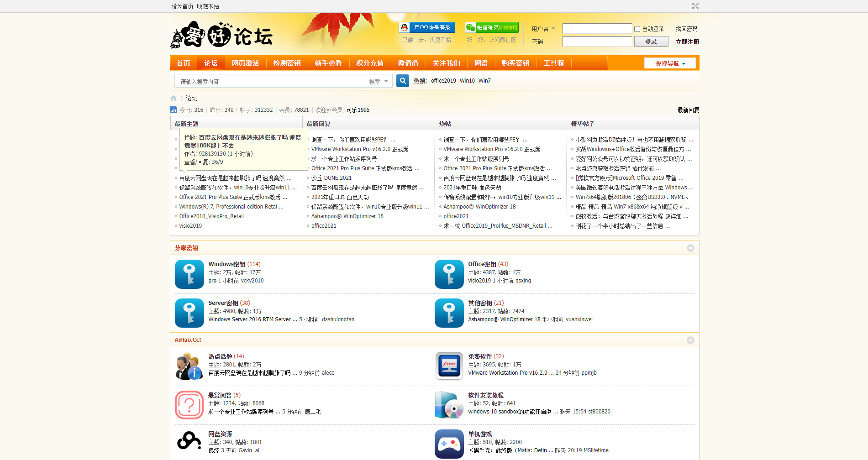Click the 登录 login button
The height and width of the screenshot is (460, 868).
pos(651,42)
